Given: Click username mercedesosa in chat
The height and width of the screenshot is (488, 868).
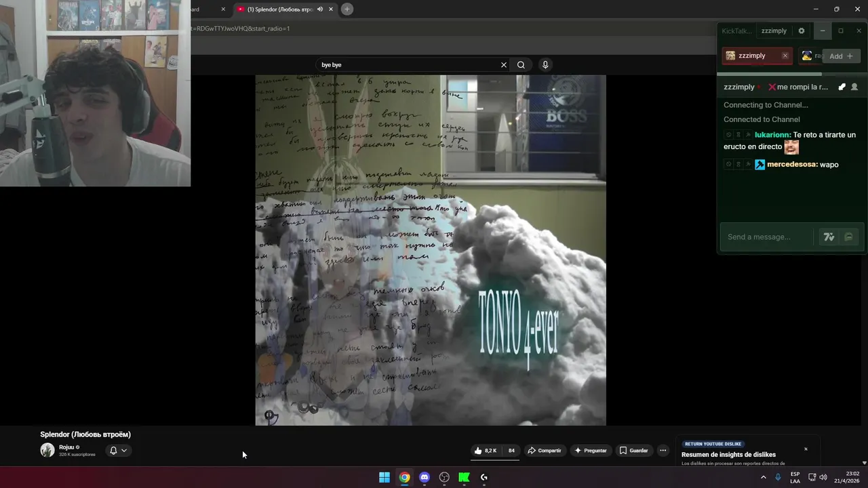Looking at the screenshot, I should click(792, 165).
